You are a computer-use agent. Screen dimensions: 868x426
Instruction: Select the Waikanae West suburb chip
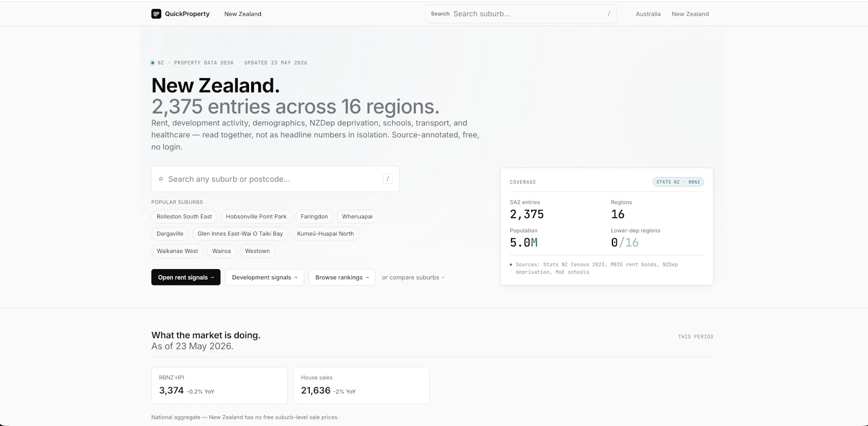click(177, 251)
